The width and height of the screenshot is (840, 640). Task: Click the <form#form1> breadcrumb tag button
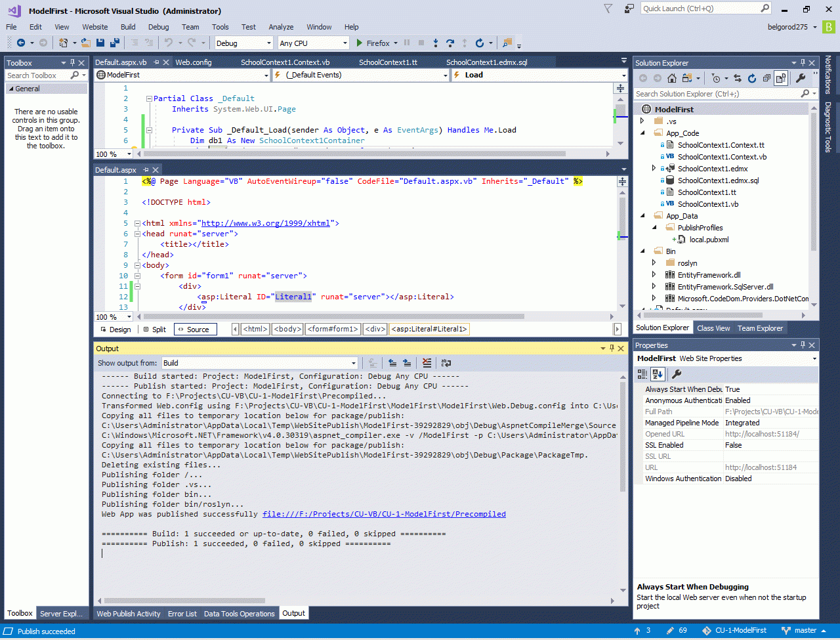[333, 330]
